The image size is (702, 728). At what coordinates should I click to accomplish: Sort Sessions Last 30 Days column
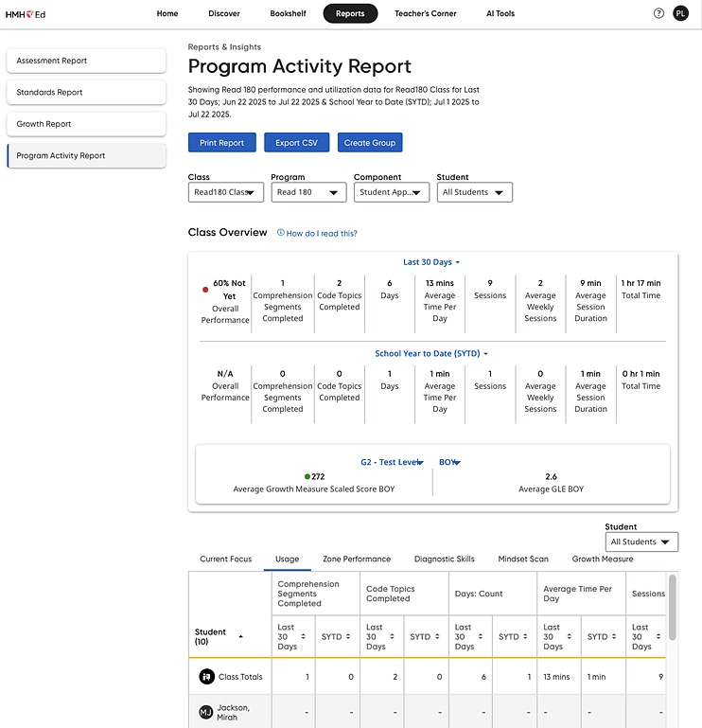coord(658,636)
